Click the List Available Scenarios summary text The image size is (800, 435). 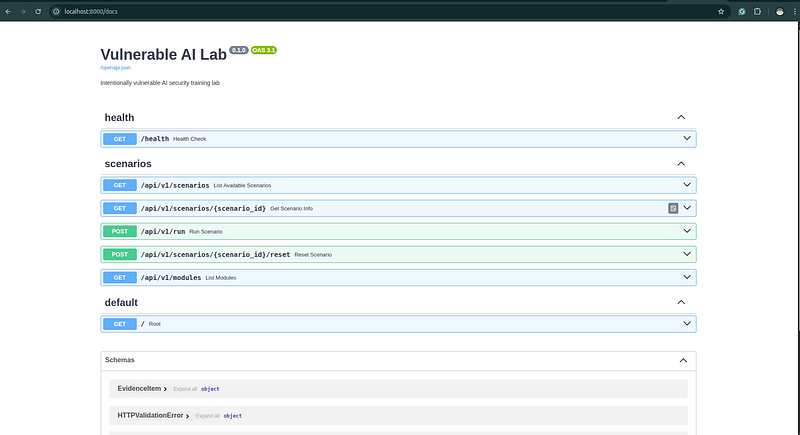pyautogui.click(x=242, y=186)
